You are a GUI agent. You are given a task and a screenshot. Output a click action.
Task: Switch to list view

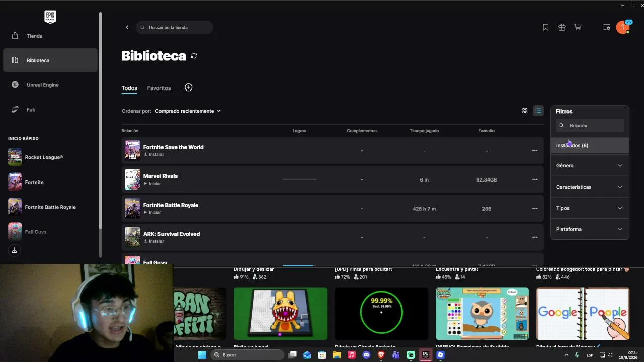tap(538, 111)
